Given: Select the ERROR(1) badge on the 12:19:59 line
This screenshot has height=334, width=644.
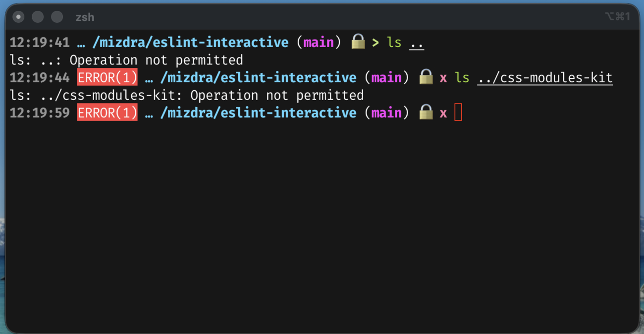Looking at the screenshot, I should [107, 113].
